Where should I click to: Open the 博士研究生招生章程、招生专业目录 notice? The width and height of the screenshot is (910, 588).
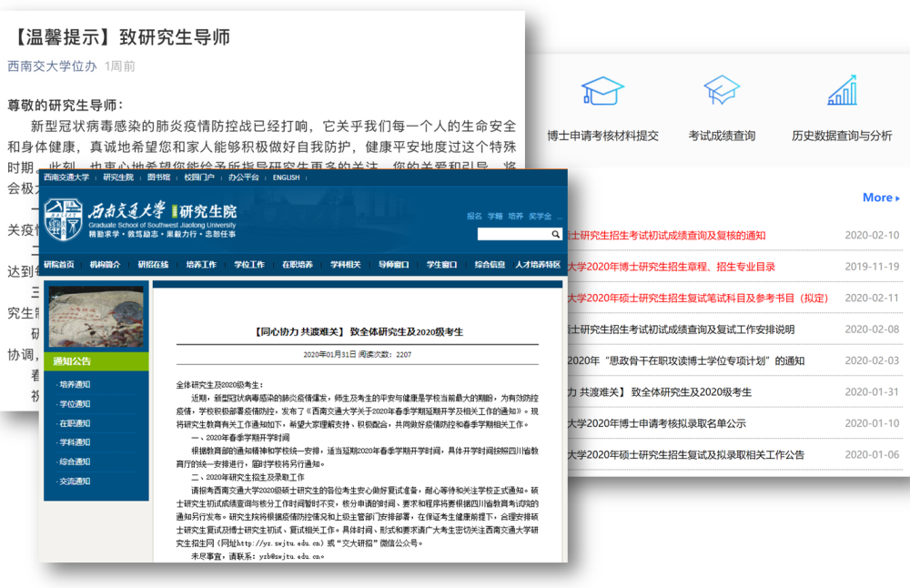click(x=672, y=267)
